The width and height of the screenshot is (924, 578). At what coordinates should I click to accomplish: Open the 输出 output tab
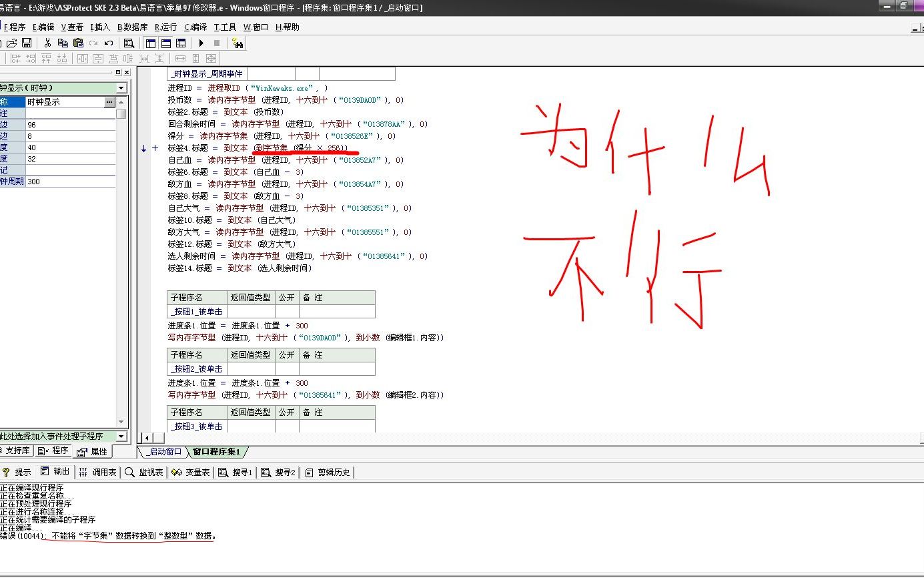(55, 472)
